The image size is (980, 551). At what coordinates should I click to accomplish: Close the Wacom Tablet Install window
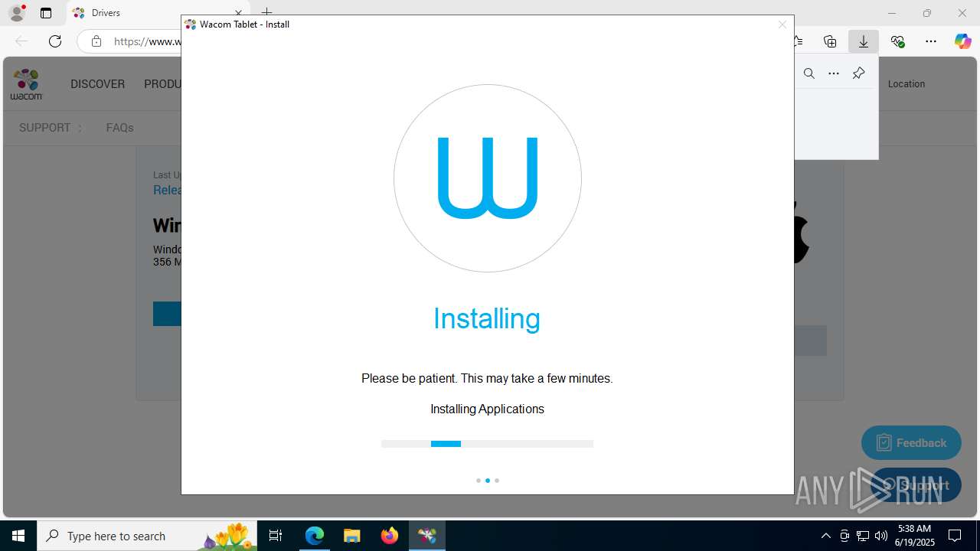782,24
